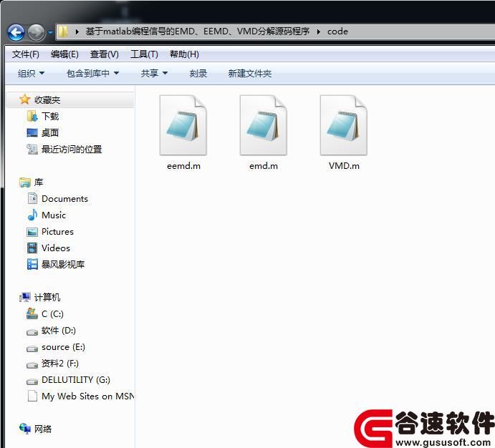
Task: Expand the arrow before 基于matlab编程 path segment
Action: click(x=77, y=31)
